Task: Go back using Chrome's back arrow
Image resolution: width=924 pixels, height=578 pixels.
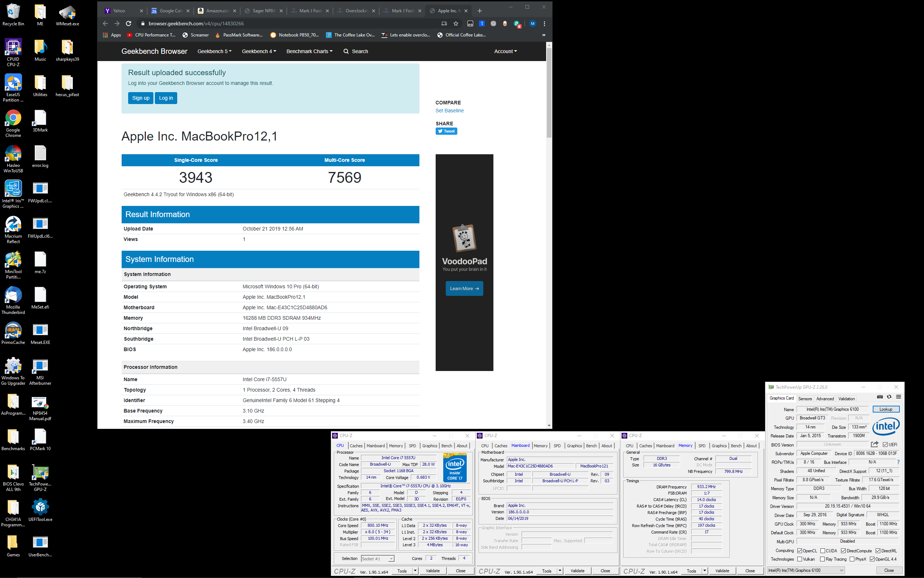Action: pyautogui.click(x=105, y=23)
